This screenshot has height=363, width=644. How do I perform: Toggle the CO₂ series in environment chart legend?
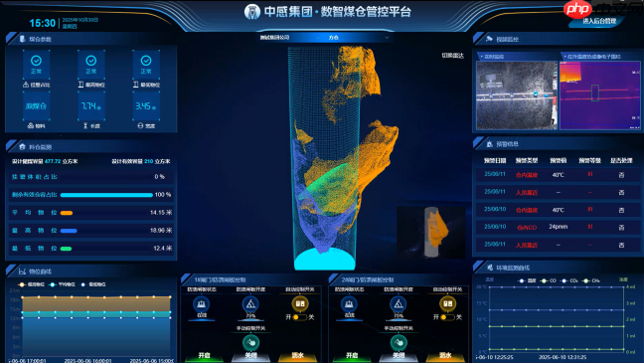(569, 280)
